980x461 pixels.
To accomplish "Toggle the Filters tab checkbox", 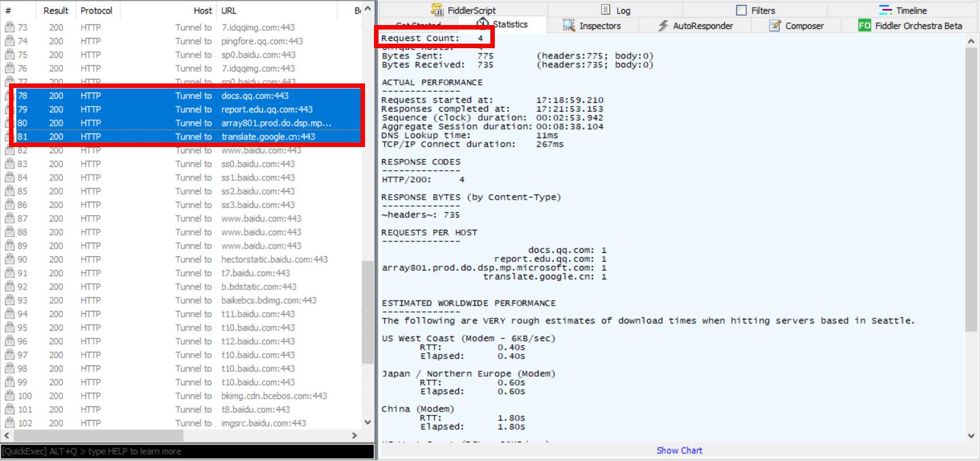I will [742, 10].
